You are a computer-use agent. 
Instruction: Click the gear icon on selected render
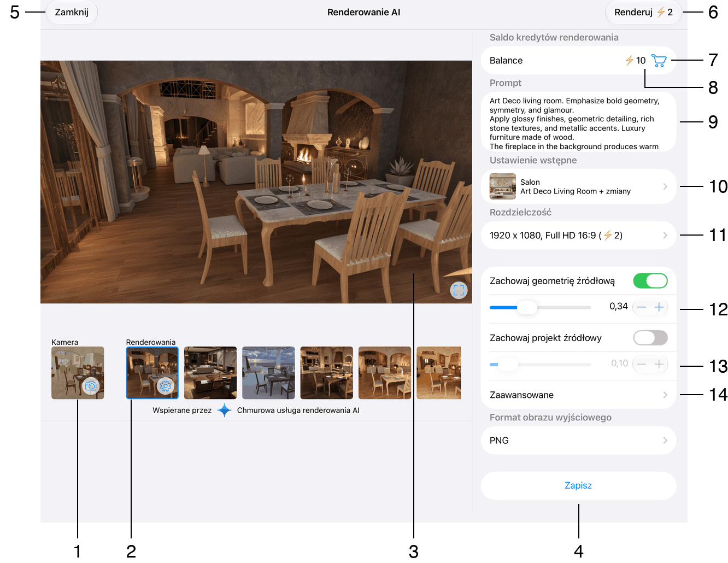165,386
